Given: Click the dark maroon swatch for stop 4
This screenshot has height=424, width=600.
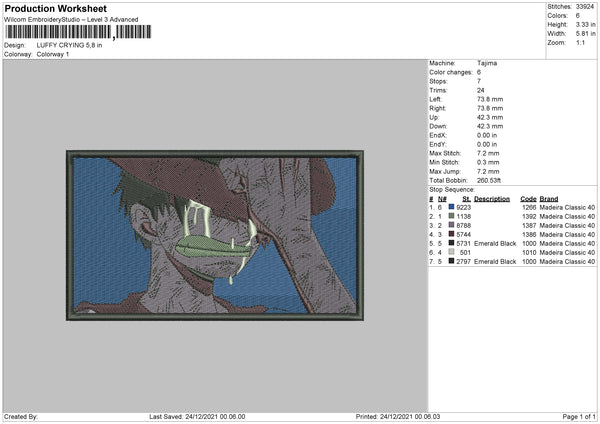Looking at the screenshot, I should pyautogui.click(x=452, y=234).
